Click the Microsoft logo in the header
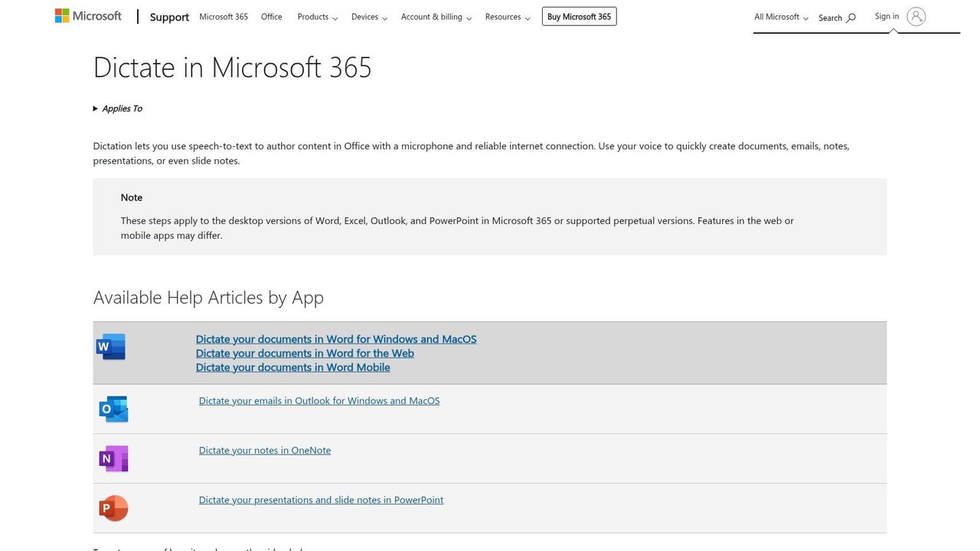980x551 pixels. click(x=88, y=16)
